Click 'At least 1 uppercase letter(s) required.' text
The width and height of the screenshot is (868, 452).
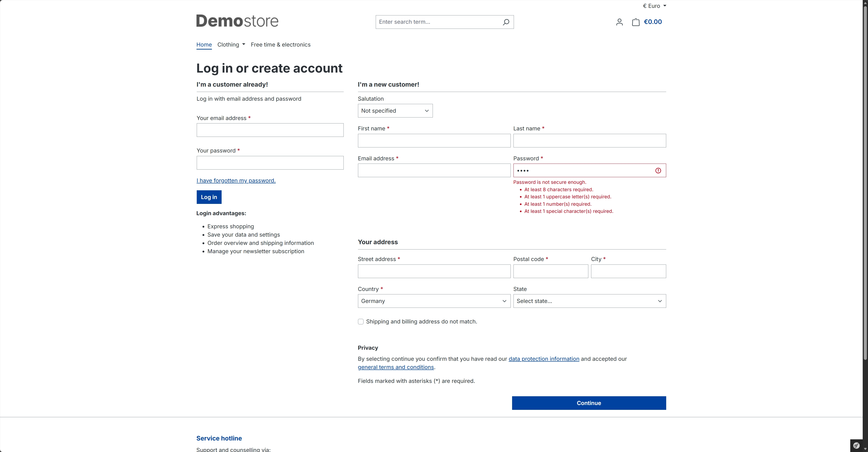pyautogui.click(x=567, y=197)
